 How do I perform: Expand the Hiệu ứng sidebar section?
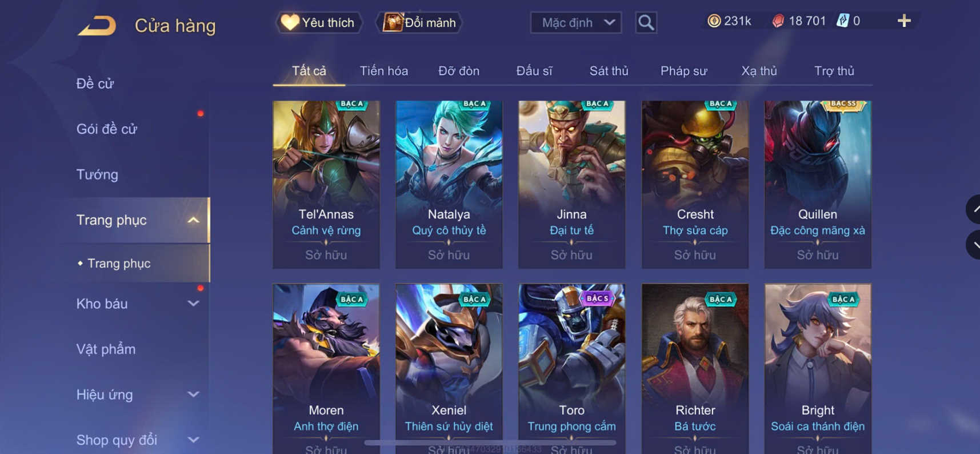coord(194,395)
